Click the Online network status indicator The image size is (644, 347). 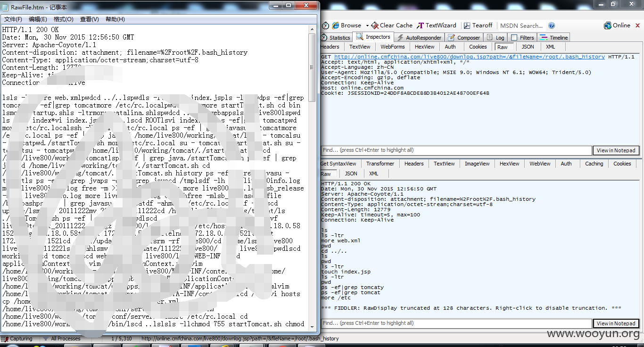coord(617,25)
